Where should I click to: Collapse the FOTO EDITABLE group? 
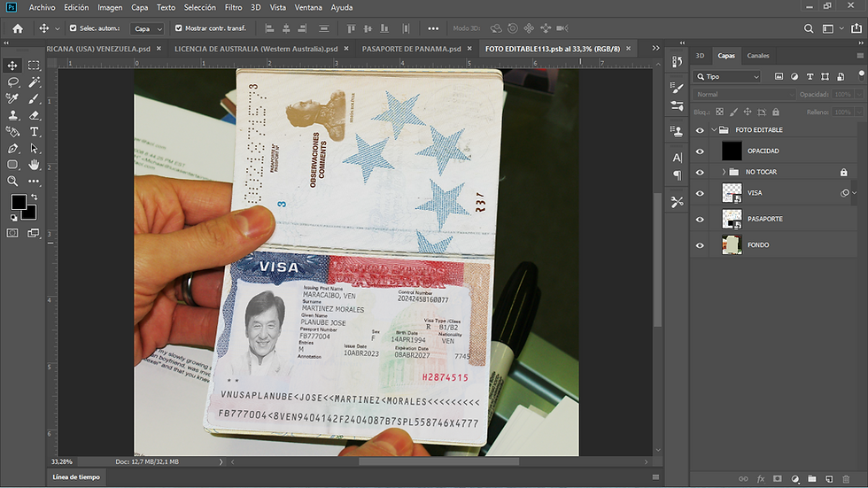pos(714,129)
